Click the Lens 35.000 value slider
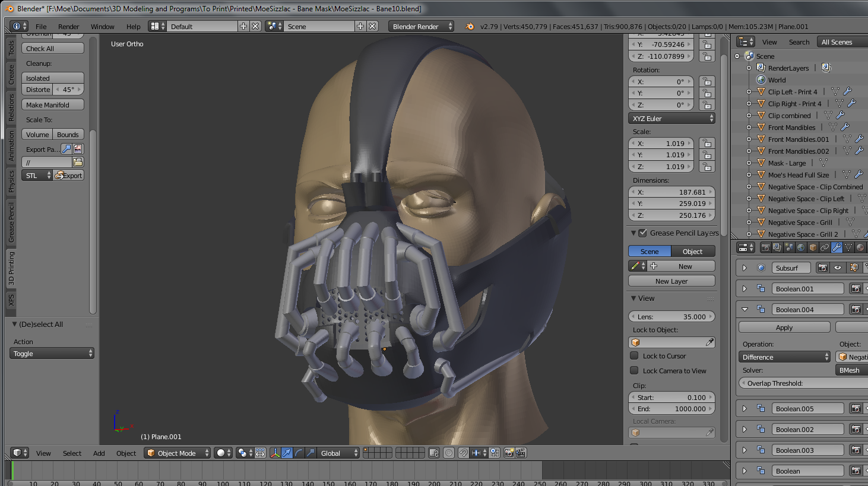The height and width of the screenshot is (486, 868). 671,317
